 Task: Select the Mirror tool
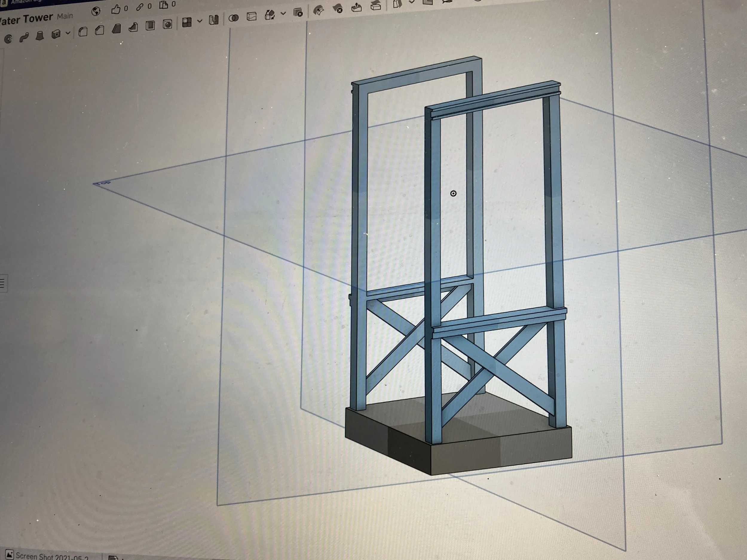point(214,20)
